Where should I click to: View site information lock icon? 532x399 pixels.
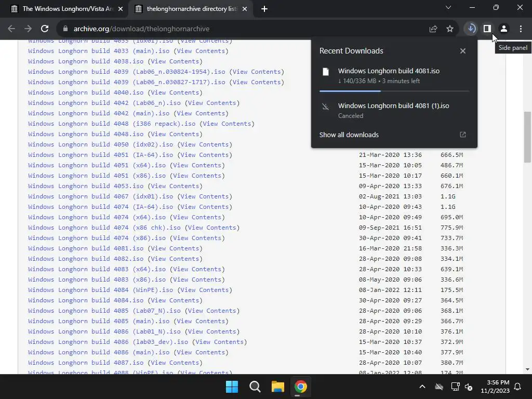tap(65, 29)
